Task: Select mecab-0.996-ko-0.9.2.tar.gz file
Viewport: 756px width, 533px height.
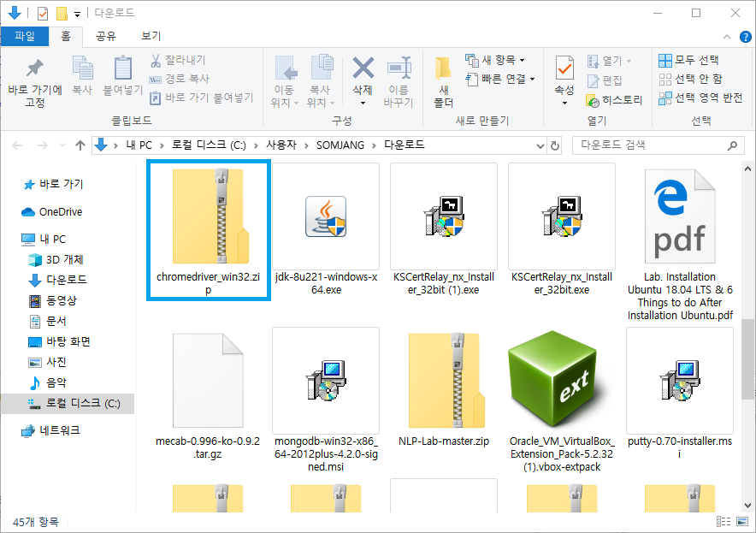Action: pyautogui.click(x=208, y=394)
